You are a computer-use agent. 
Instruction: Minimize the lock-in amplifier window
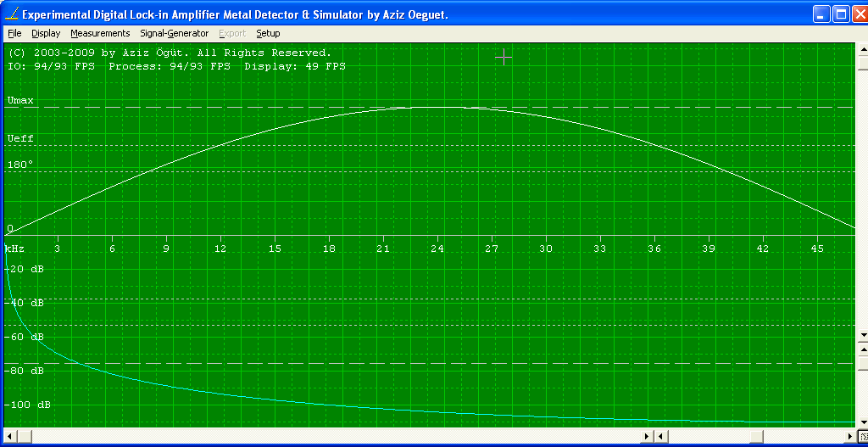pyautogui.click(x=821, y=15)
